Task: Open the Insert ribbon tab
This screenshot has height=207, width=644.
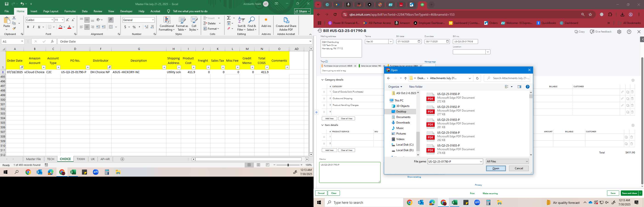Action: 34,11
